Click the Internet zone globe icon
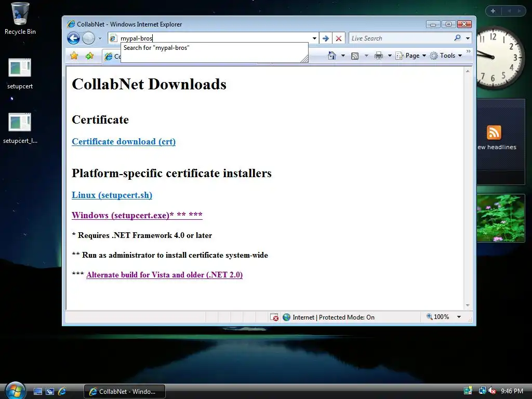 click(x=287, y=317)
